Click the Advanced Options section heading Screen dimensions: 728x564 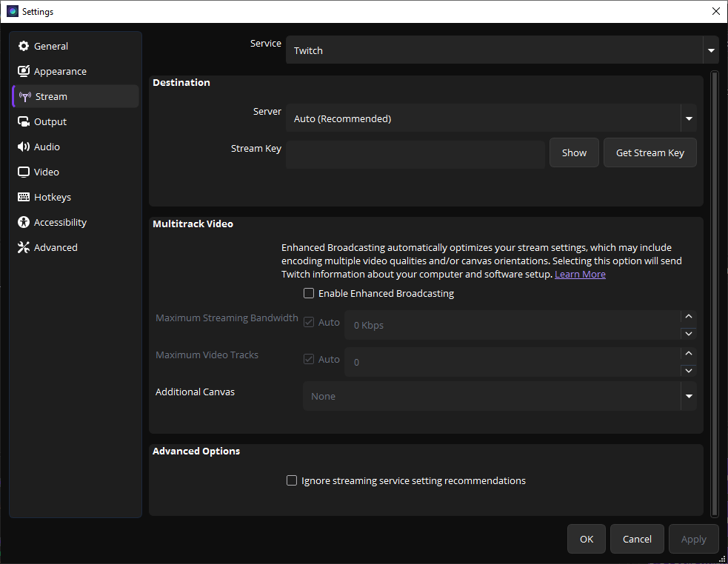(x=196, y=451)
